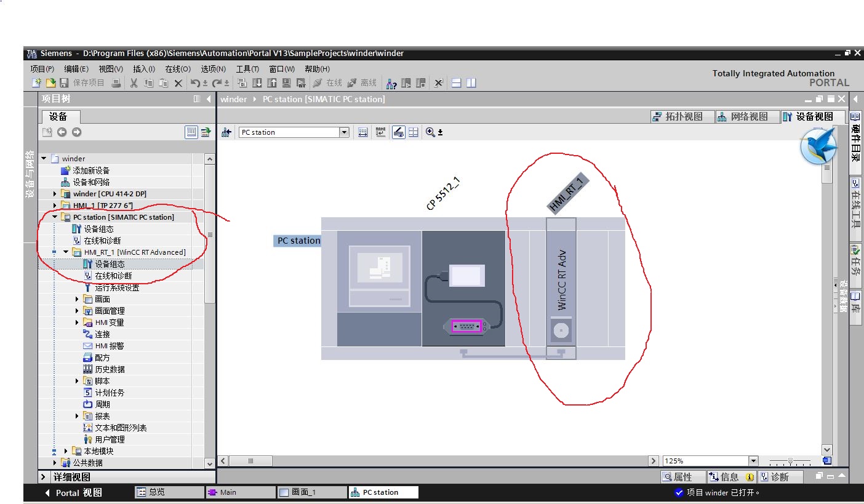This screenshot has width=864, height=504.
Task: Open the PC station device selector dropdown
Action: pos(344,132)
